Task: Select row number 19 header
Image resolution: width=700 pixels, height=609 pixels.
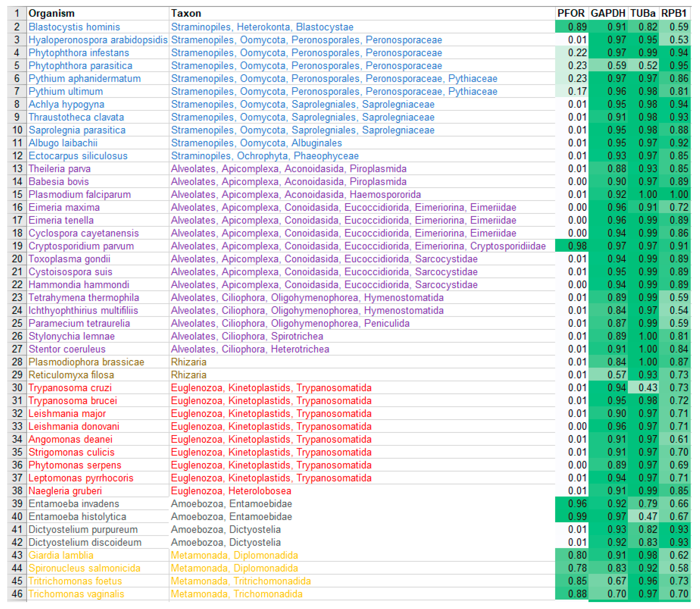Action: point(17,246)
